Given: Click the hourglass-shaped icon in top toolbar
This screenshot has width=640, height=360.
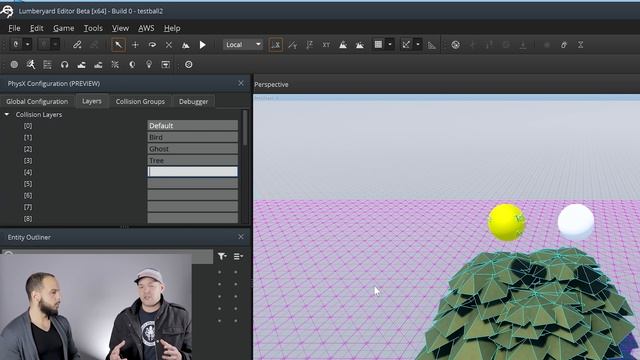Looking at the screenshot, I should point(580,45).
